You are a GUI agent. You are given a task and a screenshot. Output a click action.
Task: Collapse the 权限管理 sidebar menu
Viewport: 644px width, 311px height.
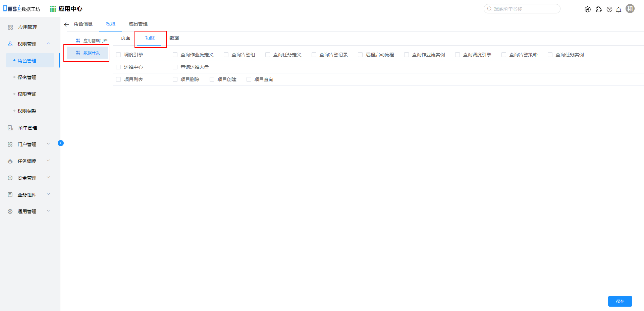pos(48,44)
